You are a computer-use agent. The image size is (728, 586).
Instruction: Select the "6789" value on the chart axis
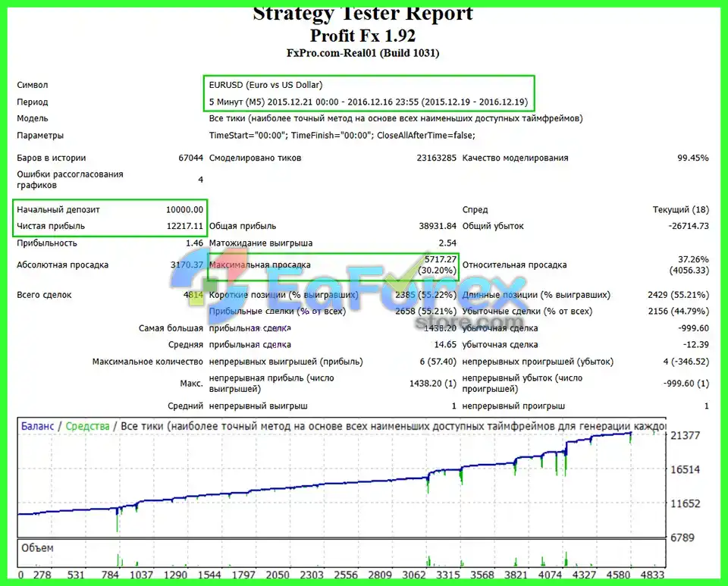(x=682, y=537)
